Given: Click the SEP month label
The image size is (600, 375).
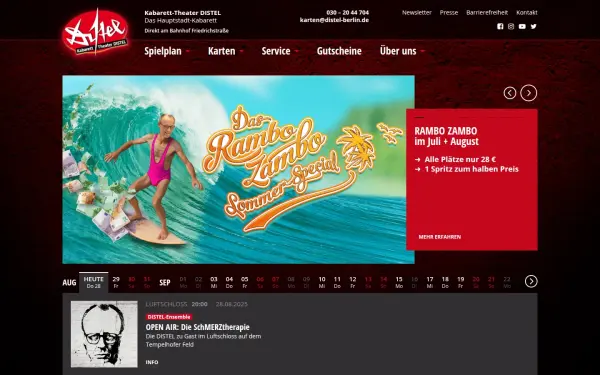Looking at the screenshot, I should coord(165,283).
